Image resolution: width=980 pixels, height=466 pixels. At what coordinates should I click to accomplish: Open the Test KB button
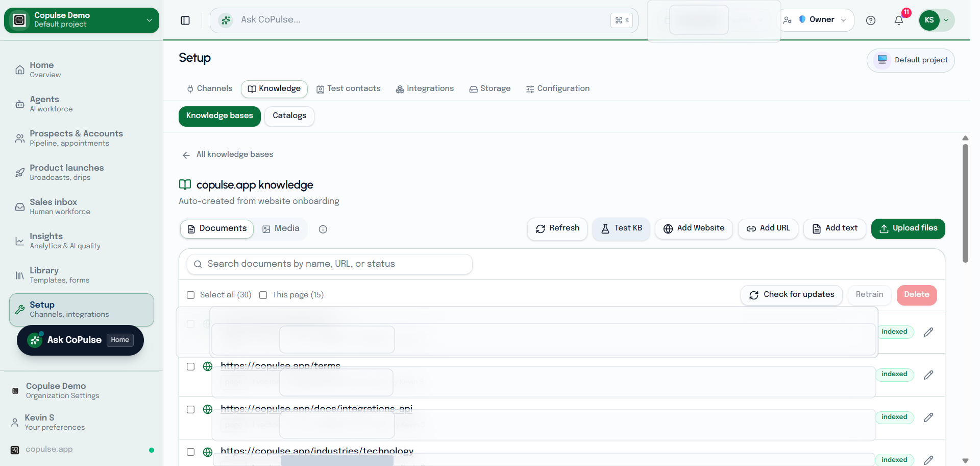pos(621,228)
